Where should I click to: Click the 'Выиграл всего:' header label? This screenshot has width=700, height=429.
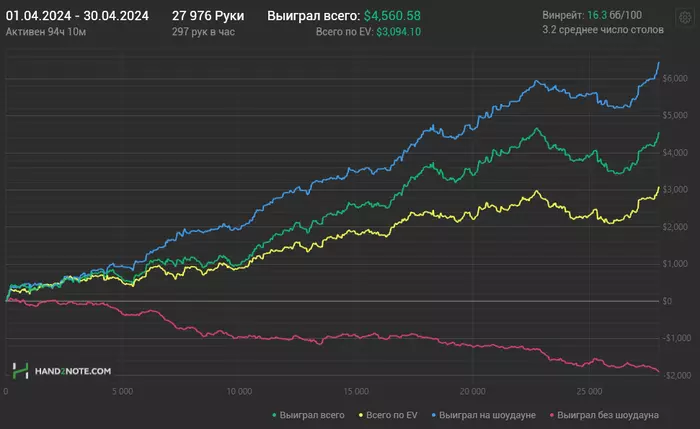pyautogui.click(x=313, y=16)
